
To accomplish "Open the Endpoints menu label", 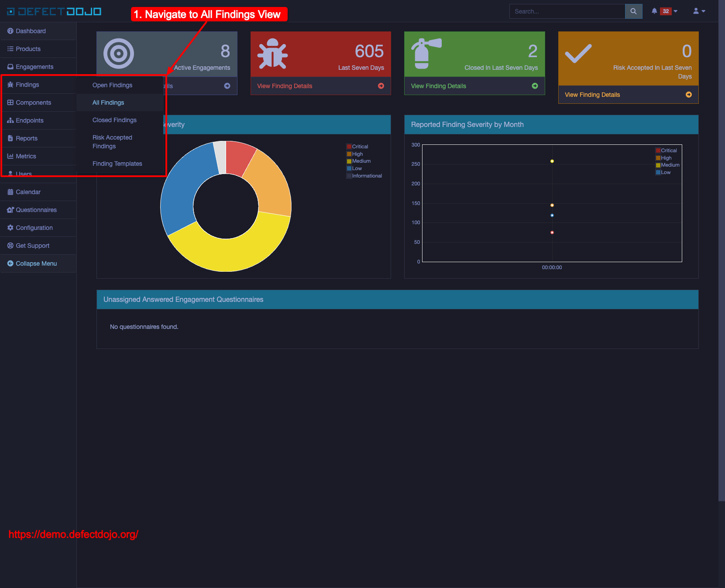I will pos(30,120).
